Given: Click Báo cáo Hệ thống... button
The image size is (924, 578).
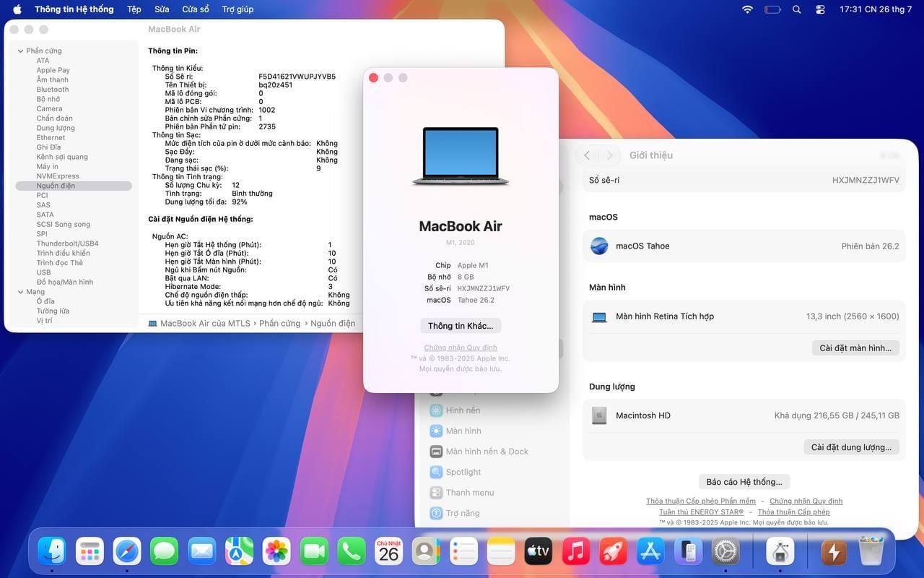Looking at the screenshot, I should click(x=744, y=482).
